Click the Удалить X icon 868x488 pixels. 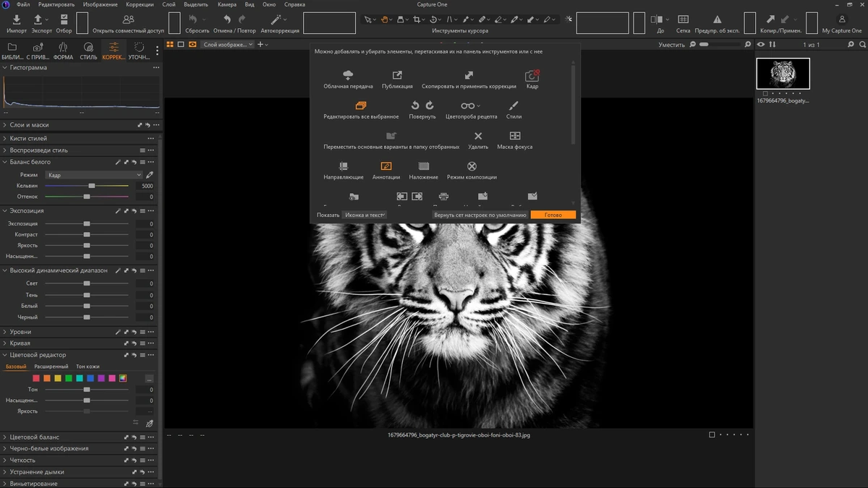478,136
